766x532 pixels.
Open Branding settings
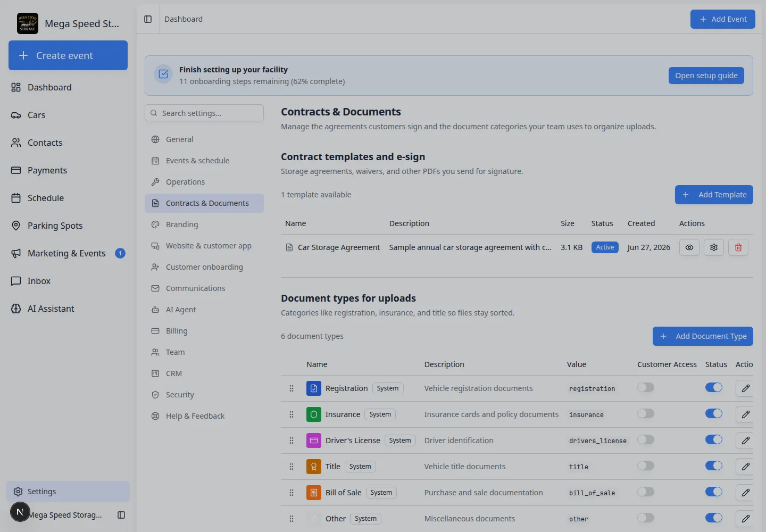point(204,225)
